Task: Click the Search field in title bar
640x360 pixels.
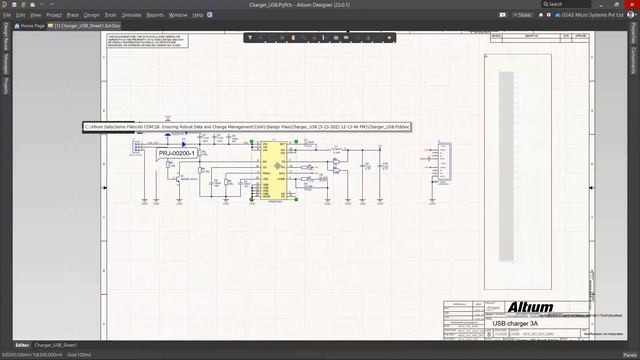Action: [566, 4]
